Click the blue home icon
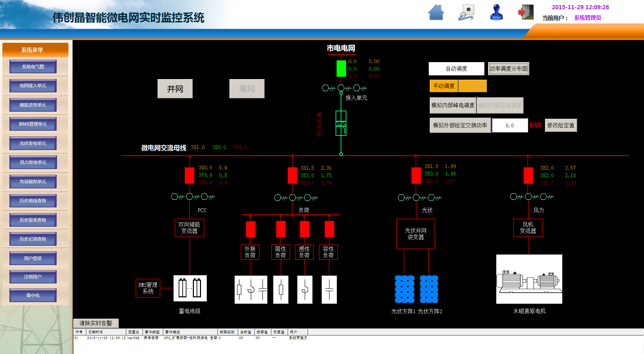This screenshot has height=354, width=644. coord(436,13)
